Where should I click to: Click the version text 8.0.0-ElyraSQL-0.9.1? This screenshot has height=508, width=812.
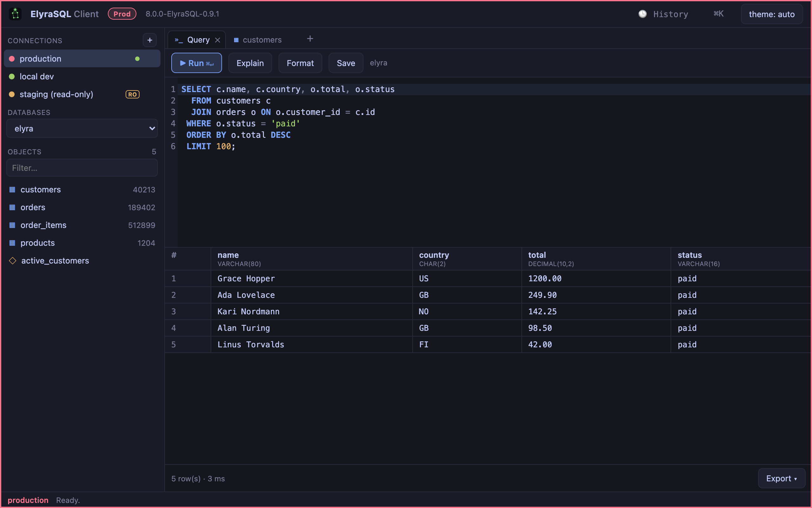tap(182, 14)
